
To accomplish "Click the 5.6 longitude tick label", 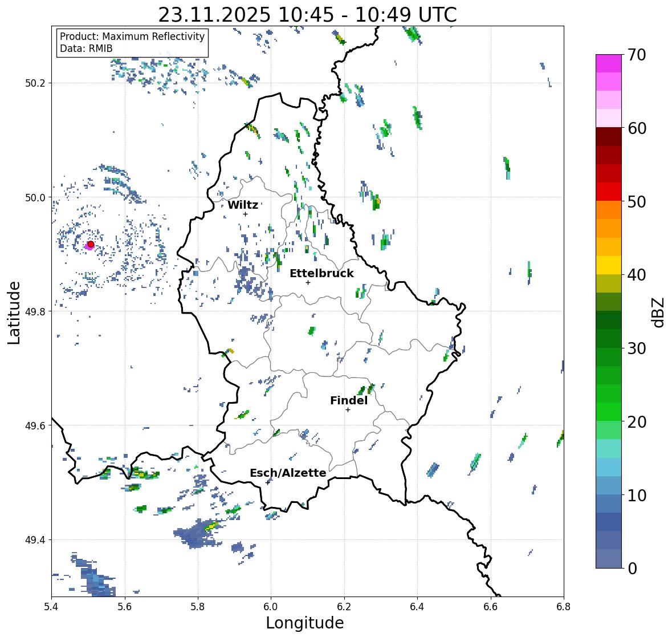I will click(x=125, y=607).
